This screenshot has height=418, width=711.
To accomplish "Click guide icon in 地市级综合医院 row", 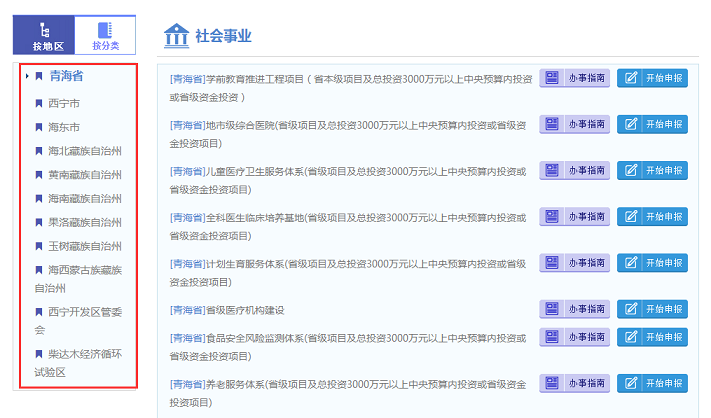I will (552, 124).
